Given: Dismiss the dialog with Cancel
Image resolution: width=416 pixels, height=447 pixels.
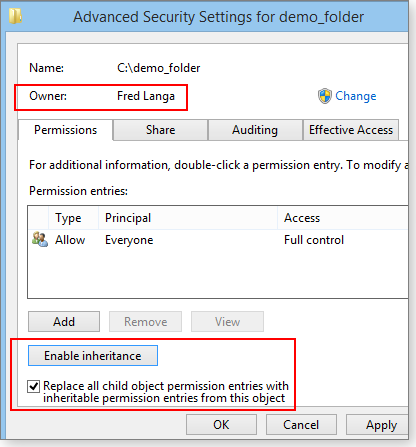Looking at the screenshot, I should [x=301, y=425].
